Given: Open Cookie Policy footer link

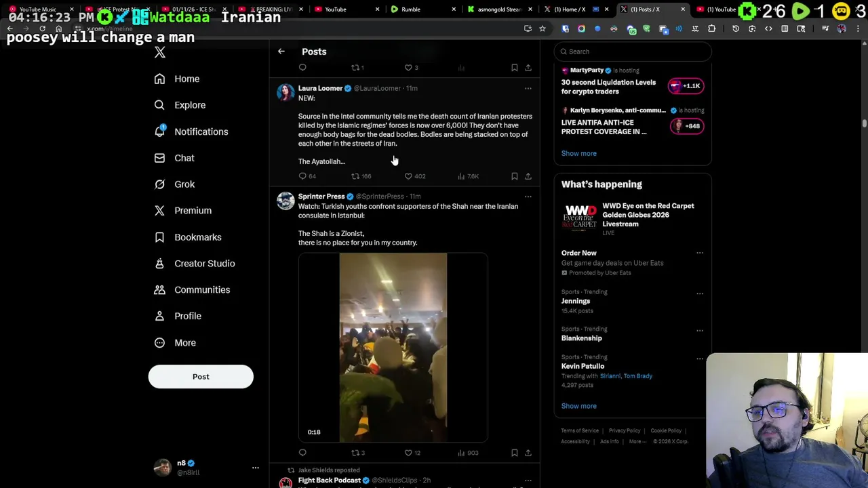Looking at the screenshot, I should [666, 430].
